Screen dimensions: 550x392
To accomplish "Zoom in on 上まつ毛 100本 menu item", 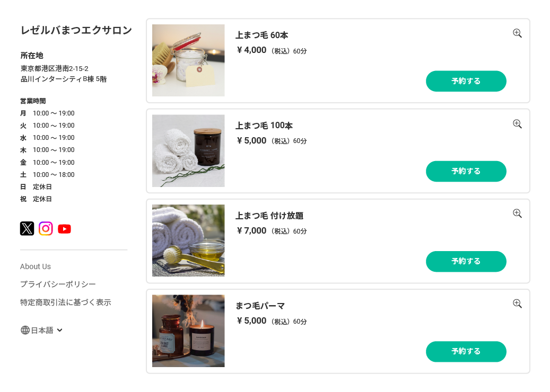I will 517,124.
